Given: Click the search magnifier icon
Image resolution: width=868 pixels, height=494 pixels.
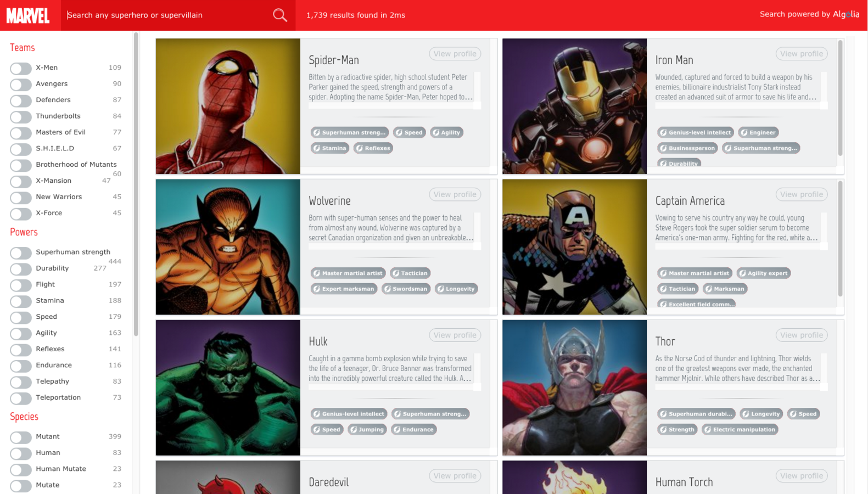Looking at the screenshot, I should (280, 15).
